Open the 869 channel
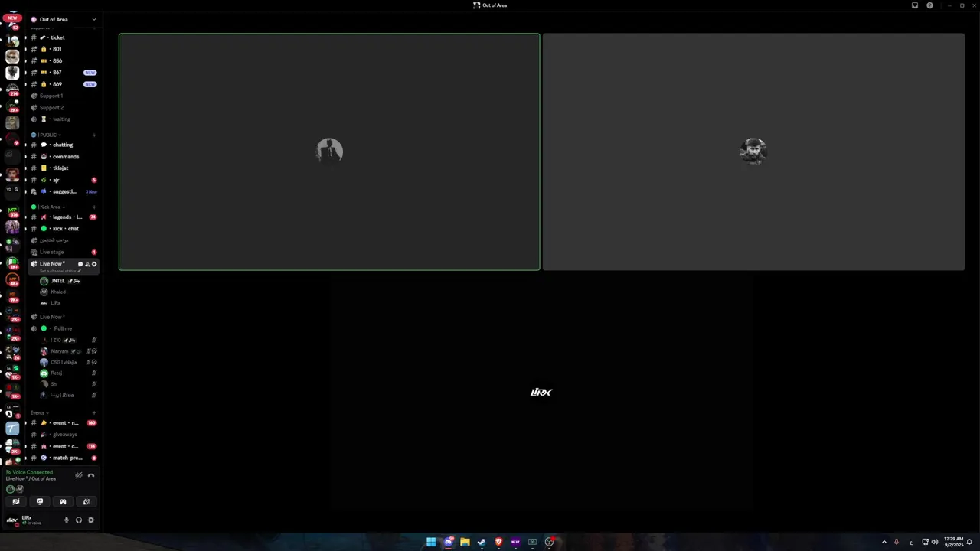Screen dimensions: 980x551 pyautogui.click(x=64, y=84)
